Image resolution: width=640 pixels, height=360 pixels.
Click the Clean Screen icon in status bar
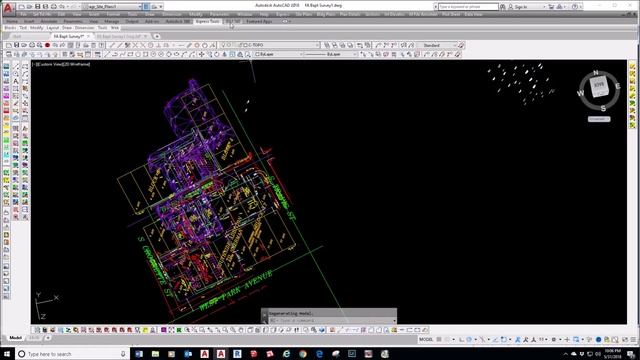point(625,340)
